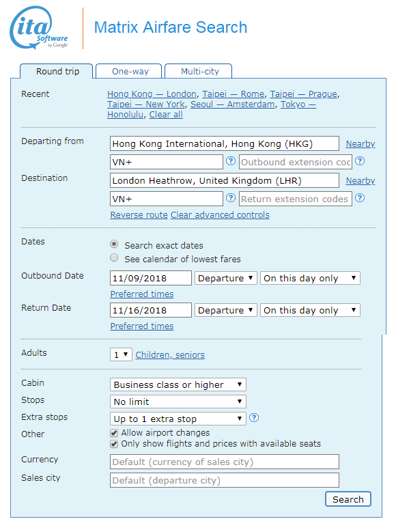Image resolution: width=396 pixels, height=532 pixels.
Task: Click the Search button
Action: click(x=348, y=499)
